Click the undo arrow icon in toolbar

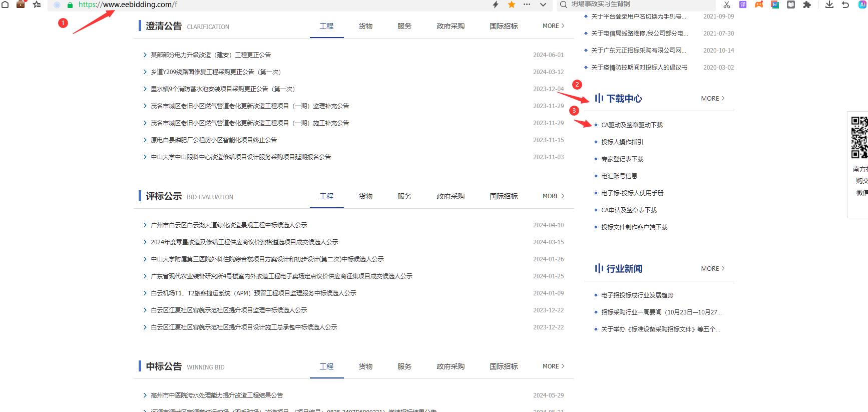(x=845, y=5)
